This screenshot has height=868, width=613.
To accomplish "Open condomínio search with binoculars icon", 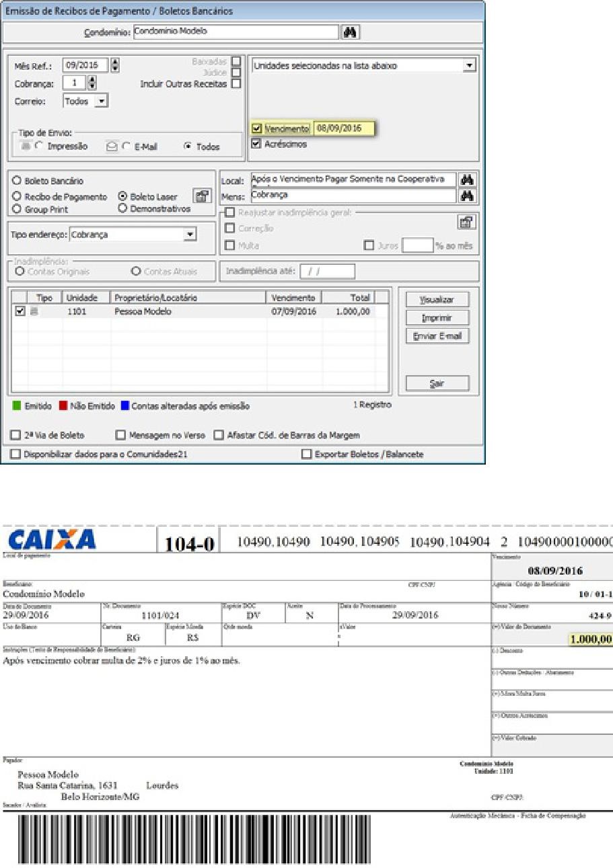I will (x=351, y=32).
